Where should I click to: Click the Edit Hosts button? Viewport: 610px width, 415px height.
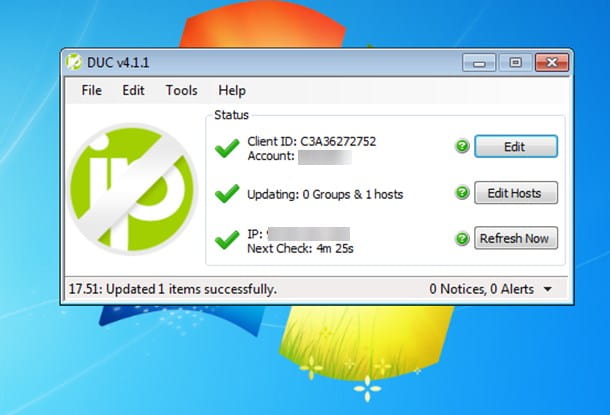pyautogui.click(x=516, y=193)
